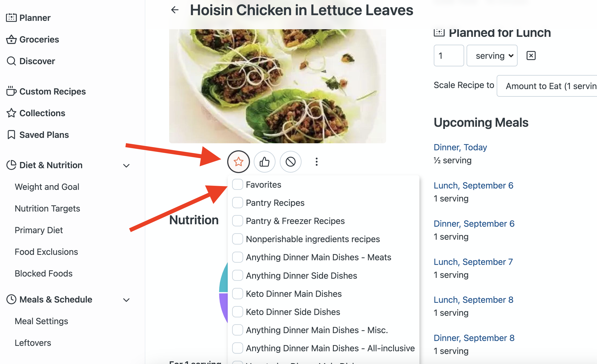597x364 pixels.
Task: Collapse the Meals & Schedule section
Action: click(126, 300)
